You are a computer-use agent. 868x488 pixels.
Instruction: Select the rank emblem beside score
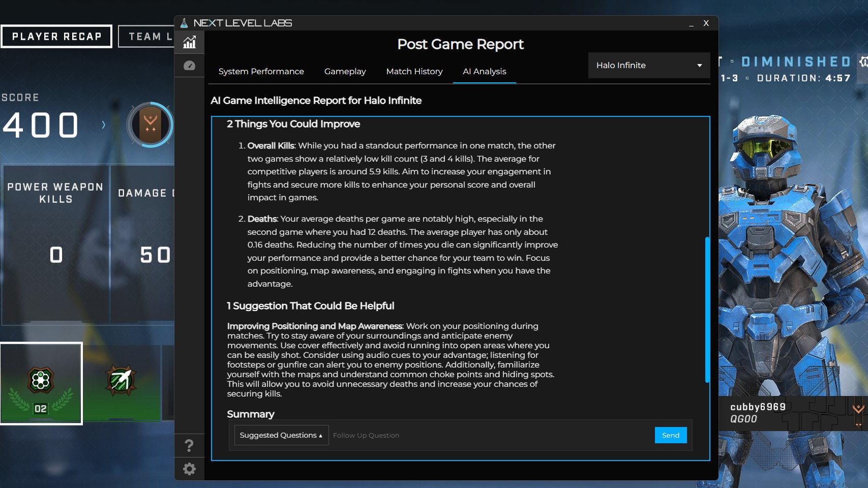click(x=150, y=125)
